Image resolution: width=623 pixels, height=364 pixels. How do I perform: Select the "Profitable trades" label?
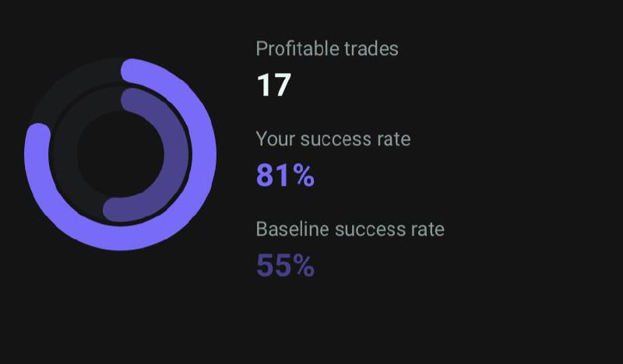[327, 49]
